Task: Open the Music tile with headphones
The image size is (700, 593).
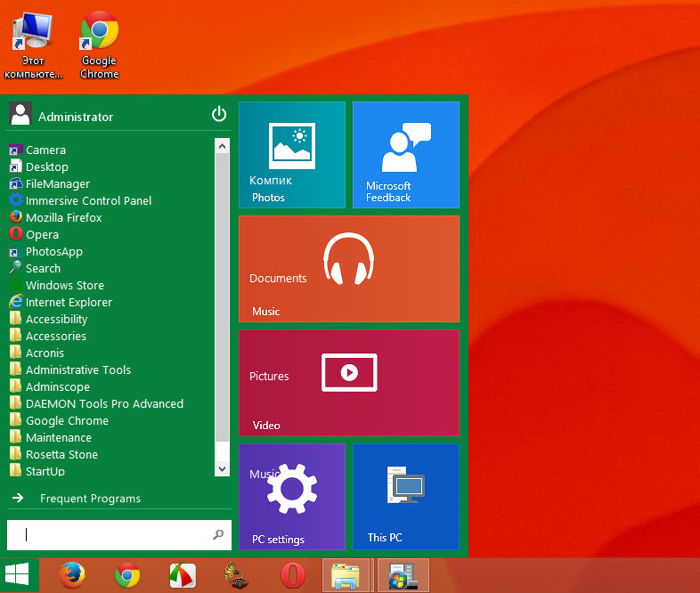Action: 349,269
